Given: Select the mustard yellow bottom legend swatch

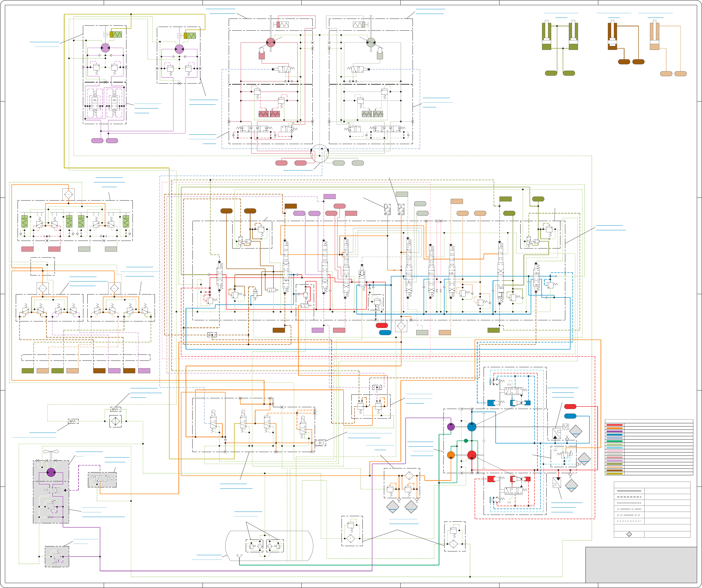Looking at the screenshot, I should click(614, 474).
